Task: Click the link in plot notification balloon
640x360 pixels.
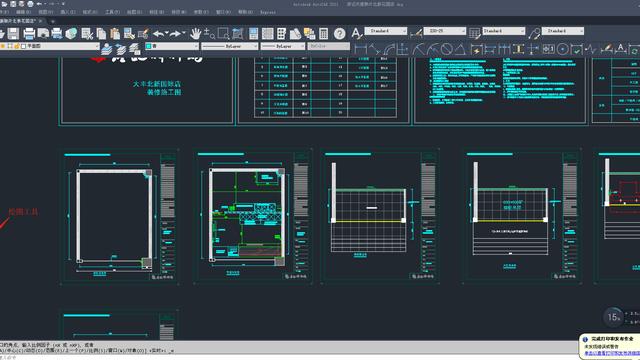Action: coord(612,353)
